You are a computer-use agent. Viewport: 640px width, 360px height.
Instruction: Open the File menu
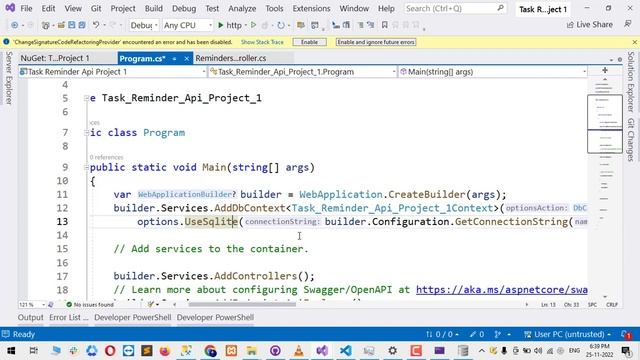pyautogui.click(x=26, y=8)
